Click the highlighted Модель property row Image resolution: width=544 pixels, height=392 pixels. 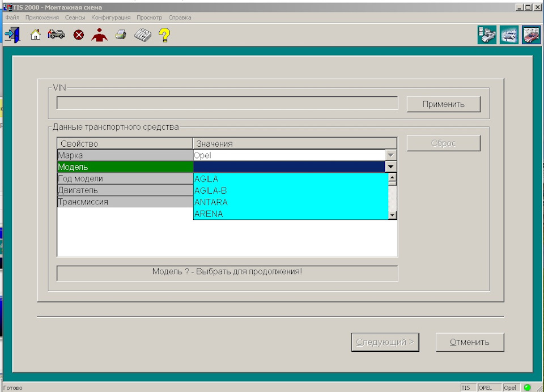coord(125,167)
